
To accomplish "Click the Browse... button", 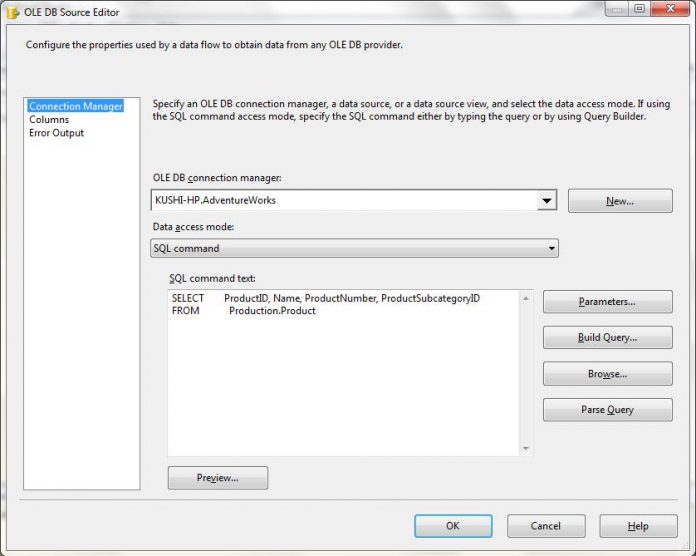I will point(607,374).
